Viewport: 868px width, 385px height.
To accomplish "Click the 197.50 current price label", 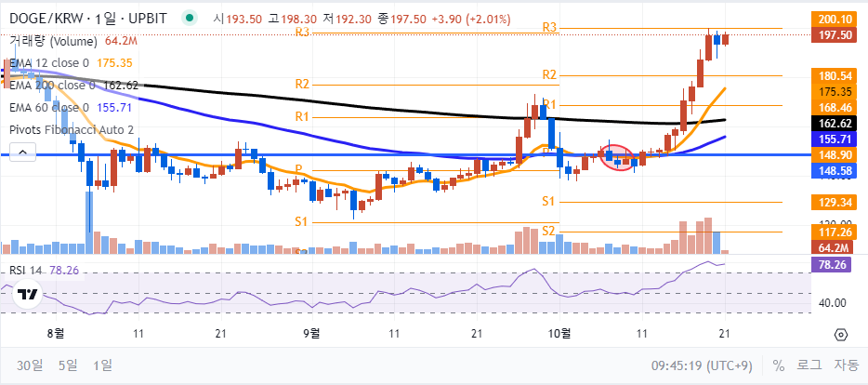I will (835, 35).
